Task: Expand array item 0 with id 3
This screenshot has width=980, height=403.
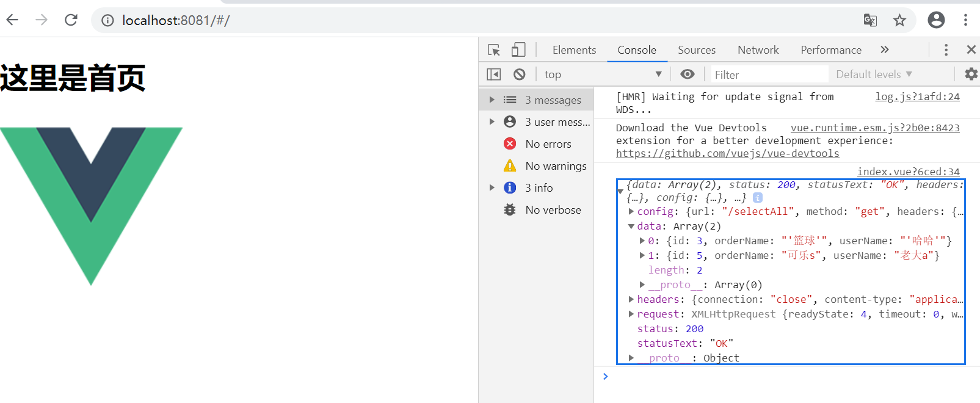Action: tap(642, 241)
